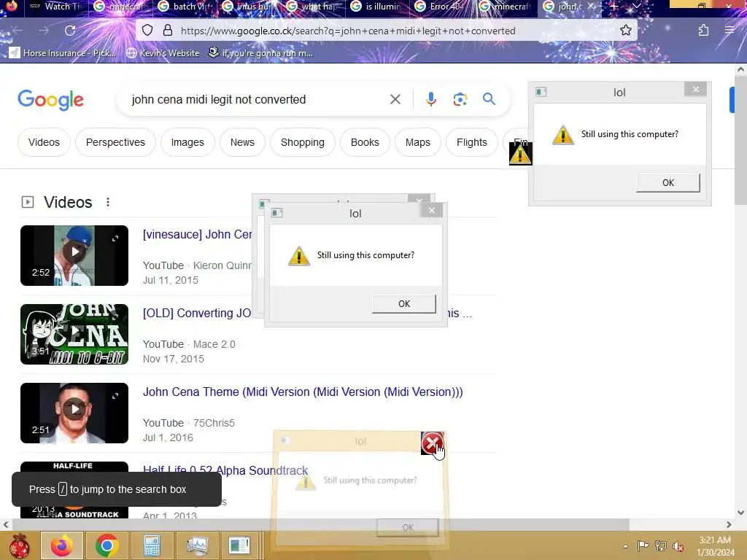Bookmark this page with the star icon
747x560 pixels.
pos(625,31)
